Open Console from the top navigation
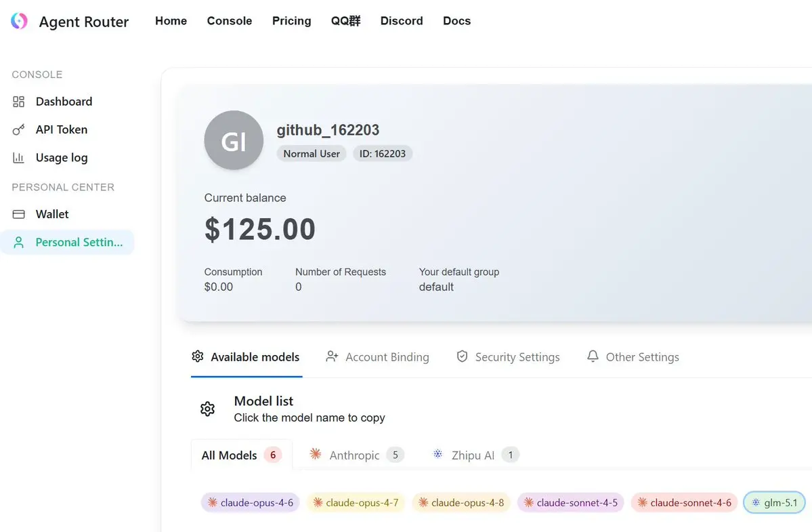The width and height of the screenshot is (812, 532). coord(230,21)
